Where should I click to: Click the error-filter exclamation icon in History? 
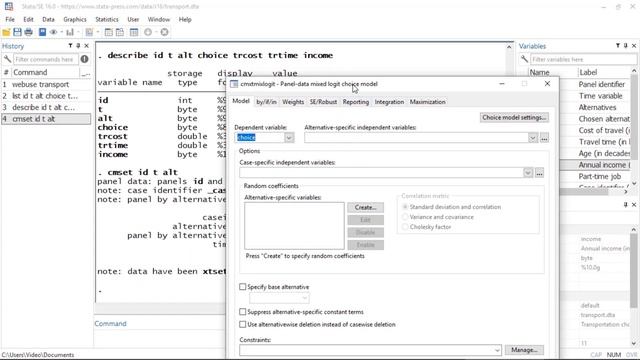[84, 59]
